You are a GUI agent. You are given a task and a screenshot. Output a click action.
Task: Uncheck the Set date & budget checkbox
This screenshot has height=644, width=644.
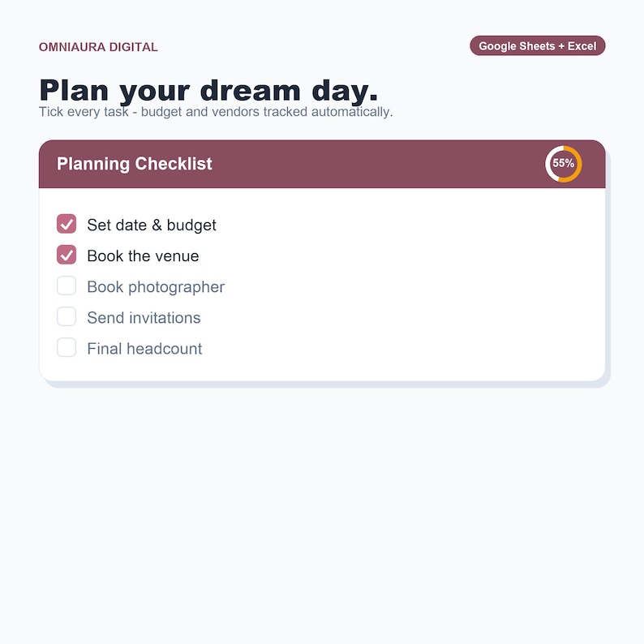coord(67,224)
